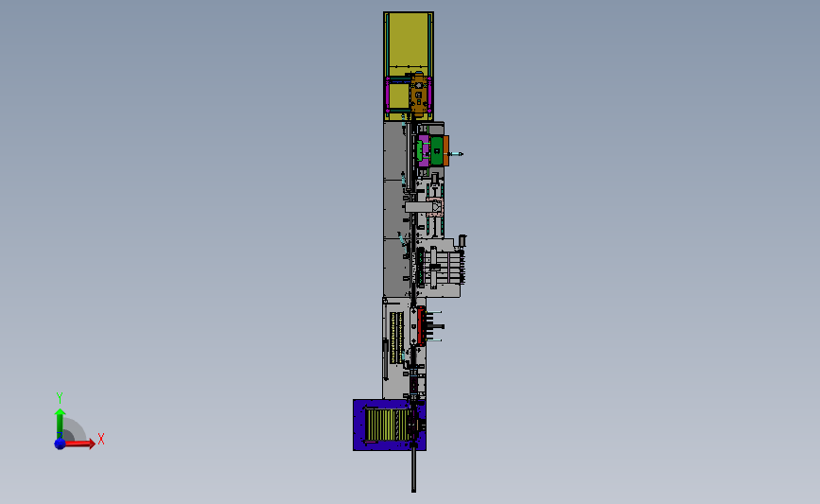Pick the pink frame component mid-assembly

coord(435,208)
